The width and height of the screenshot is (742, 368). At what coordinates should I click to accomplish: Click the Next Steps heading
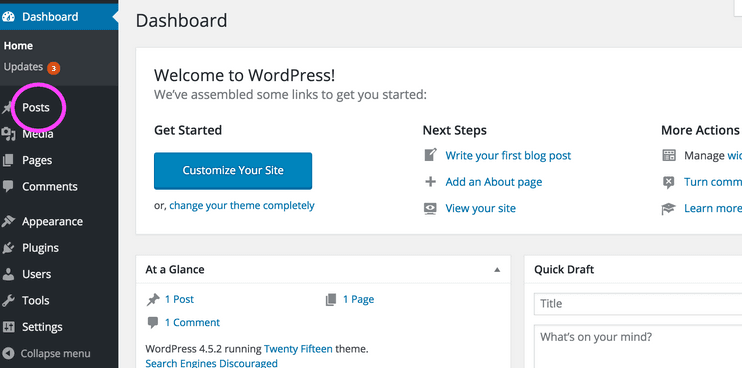[x=455, y=130]
